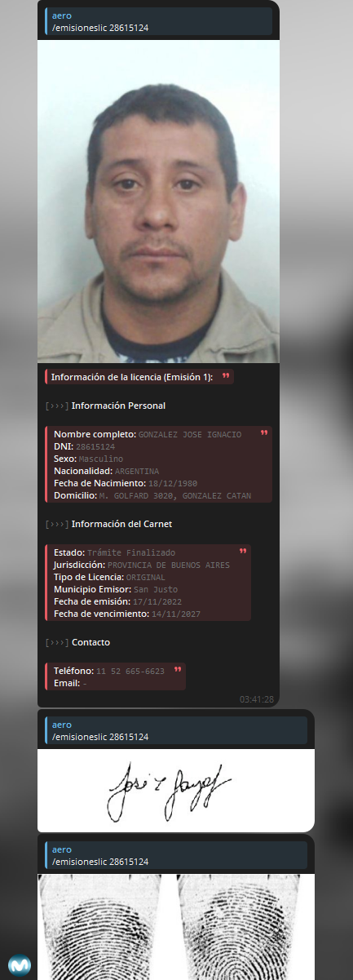Click the quote icon in the Nombre completo block
This screenshot has height=980, width=353.
pyautogui.click(x=263, y=432)
